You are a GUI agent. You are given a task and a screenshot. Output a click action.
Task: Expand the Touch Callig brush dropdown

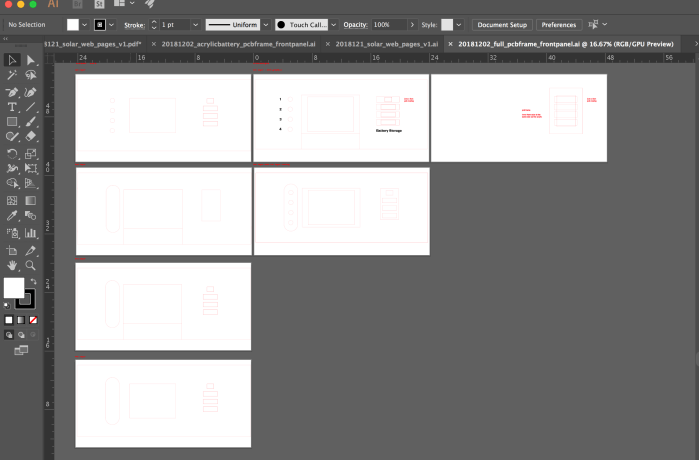pos(335,24)
